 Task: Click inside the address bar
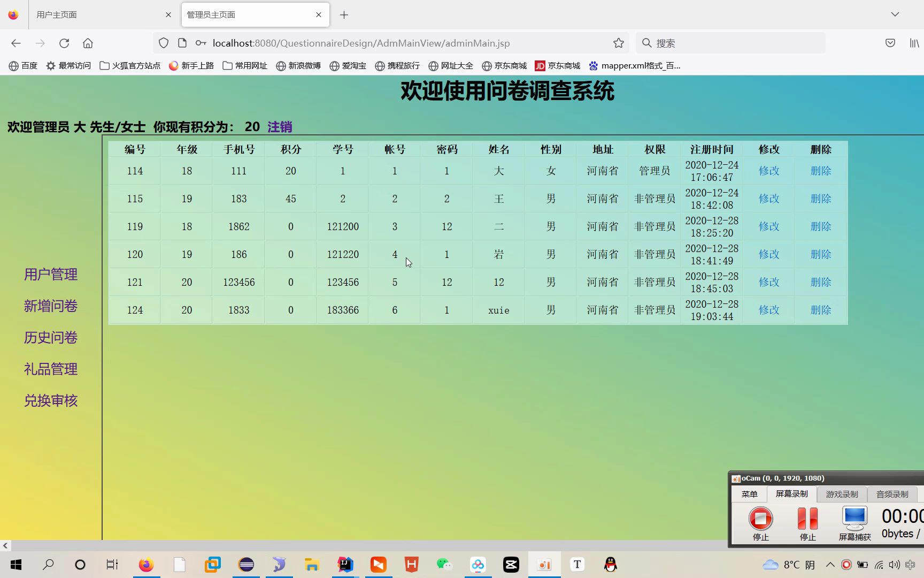tap(374, 43)
